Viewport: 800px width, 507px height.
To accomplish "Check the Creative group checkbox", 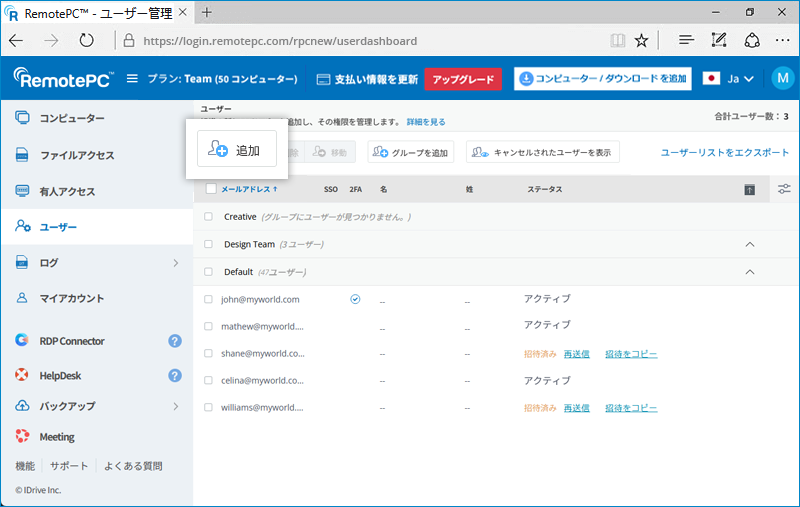I will (208, 216).
